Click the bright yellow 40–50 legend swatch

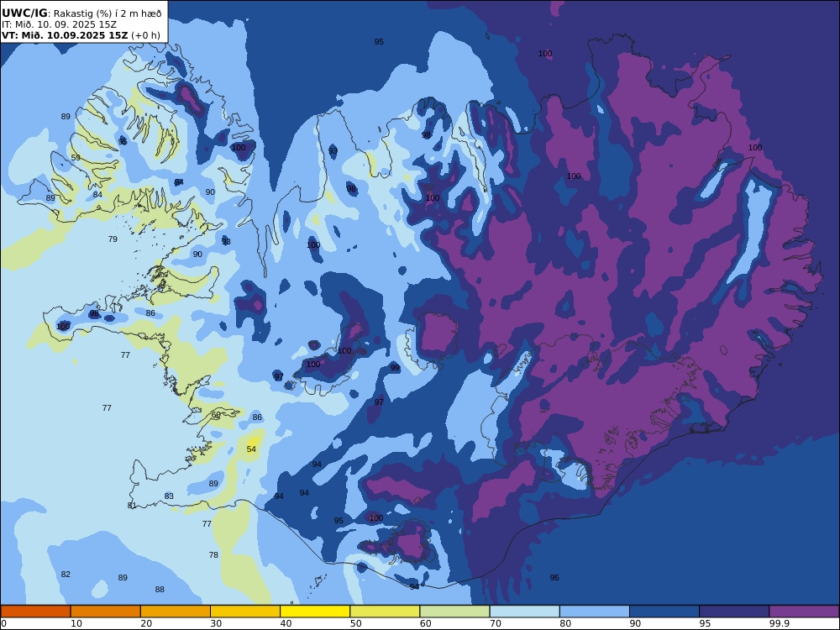click(x=315, y=612)
